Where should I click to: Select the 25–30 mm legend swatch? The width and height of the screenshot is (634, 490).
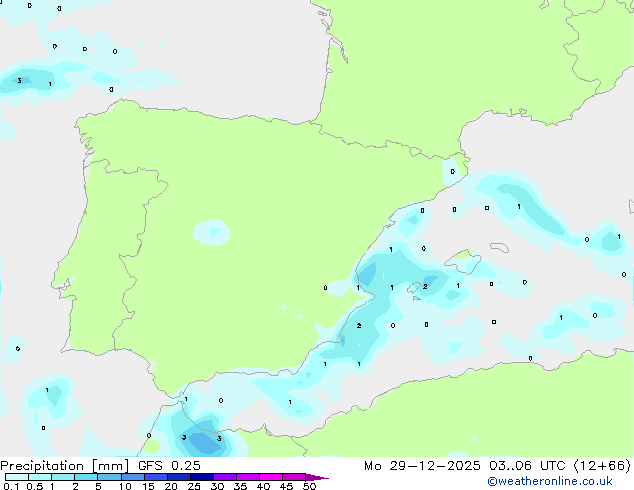coord(202,477)
